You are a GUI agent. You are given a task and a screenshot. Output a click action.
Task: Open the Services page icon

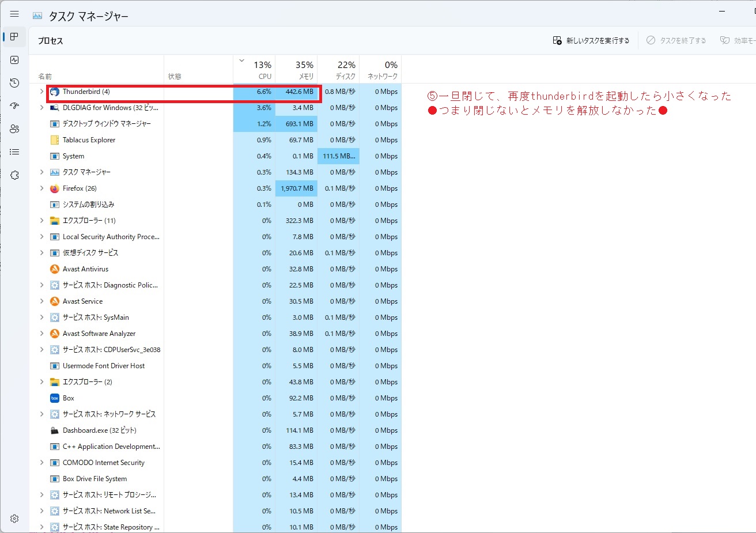coord(14,175)
